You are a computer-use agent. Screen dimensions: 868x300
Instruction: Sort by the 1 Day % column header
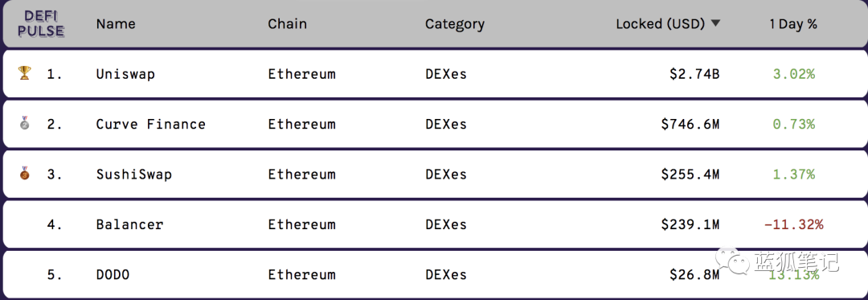tap(792, 24)
